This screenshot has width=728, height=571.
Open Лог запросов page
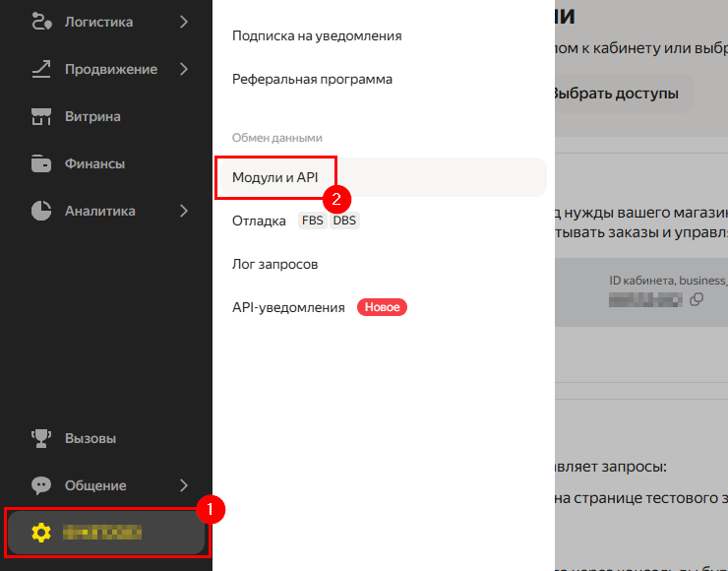coord(274,264)
